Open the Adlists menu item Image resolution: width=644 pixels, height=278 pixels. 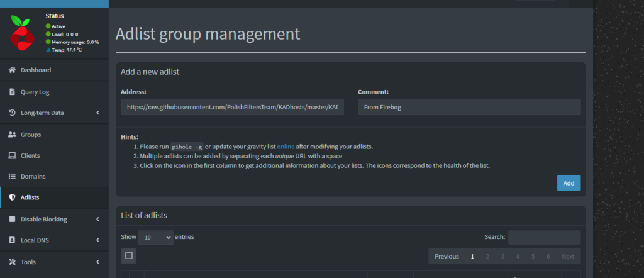(x=30, y=197)
